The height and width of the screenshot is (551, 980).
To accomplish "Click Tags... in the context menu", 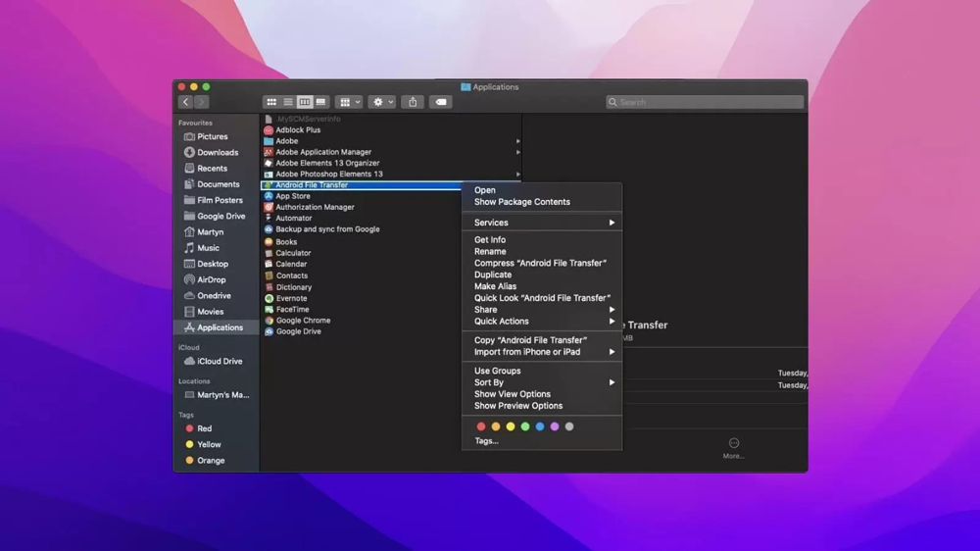I will [x=486, y=441].
